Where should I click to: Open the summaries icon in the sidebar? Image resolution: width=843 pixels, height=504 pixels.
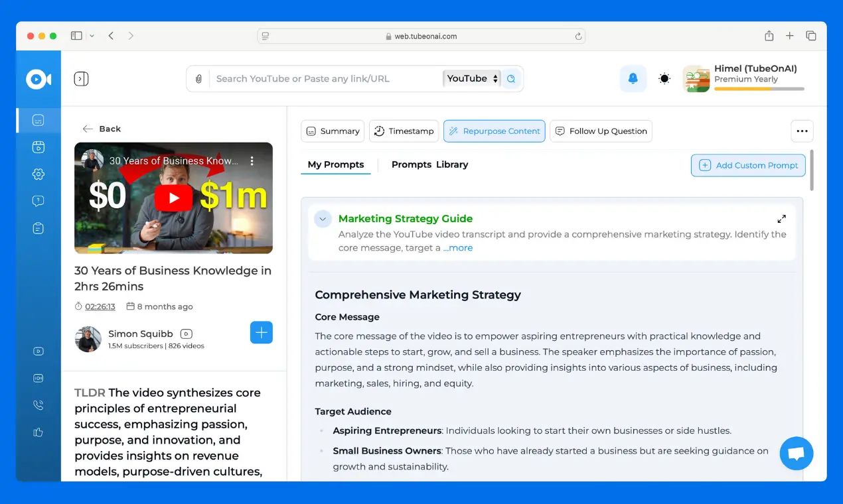38,120
